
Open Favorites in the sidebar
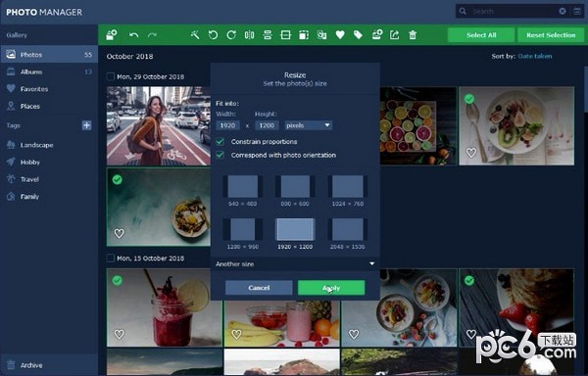49,89
